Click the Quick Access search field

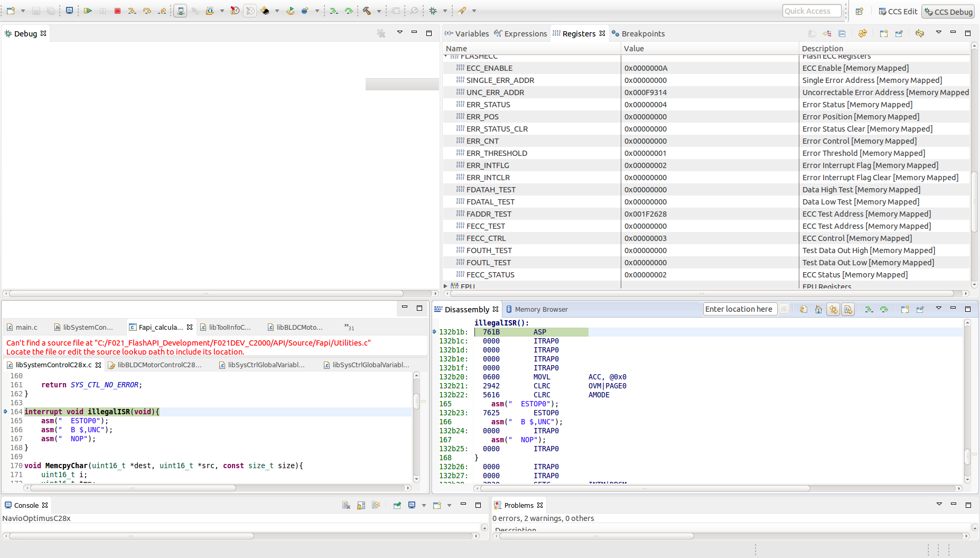click(812, 11)
